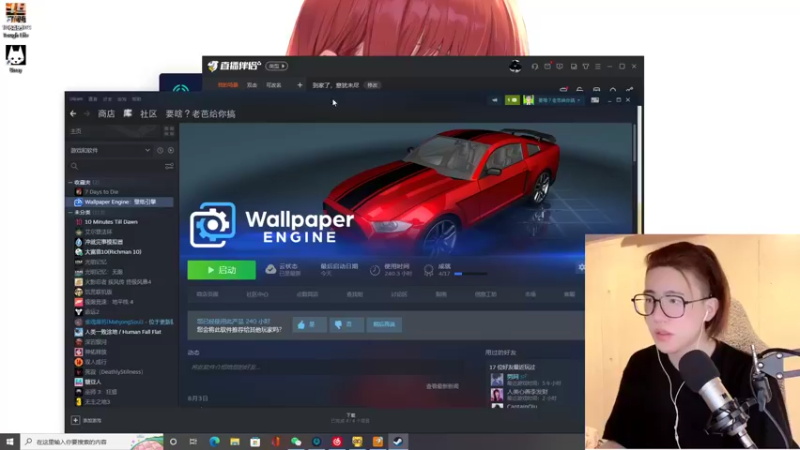Click the plus add-scene tab in 直播伴侣
This screenshot has height=450, width=800.
tap(299, 85)
